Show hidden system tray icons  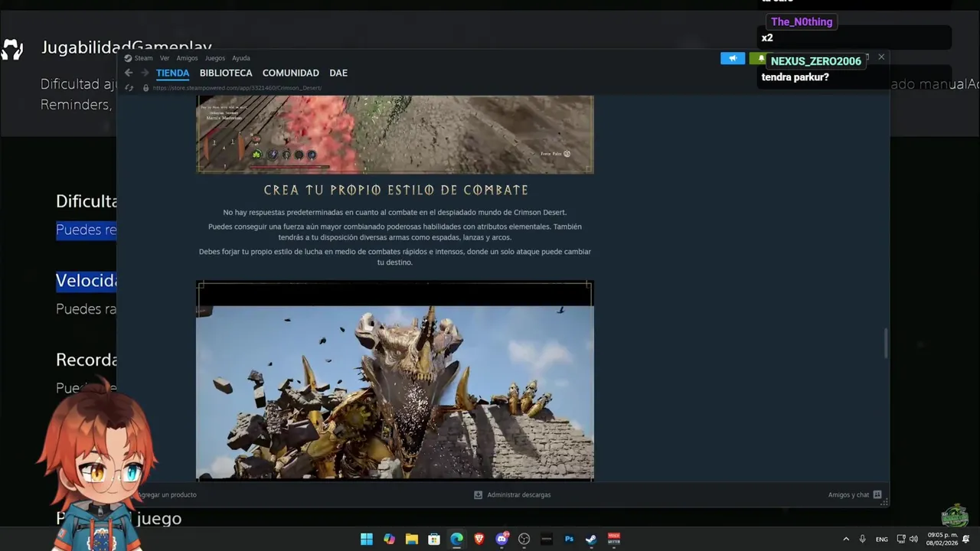click(x=846, y=539)
